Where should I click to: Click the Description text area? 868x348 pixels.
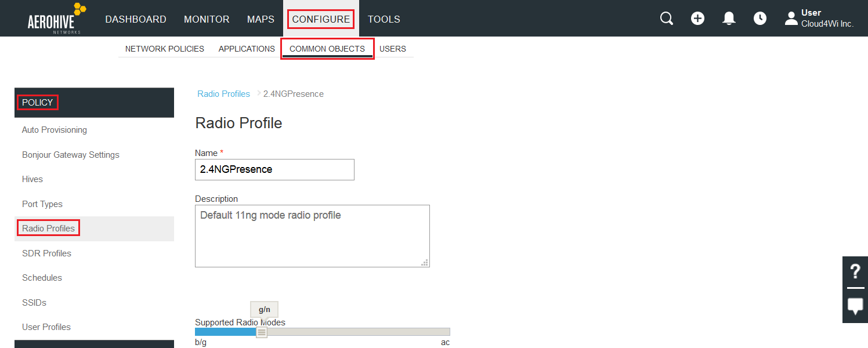[312, 236]
